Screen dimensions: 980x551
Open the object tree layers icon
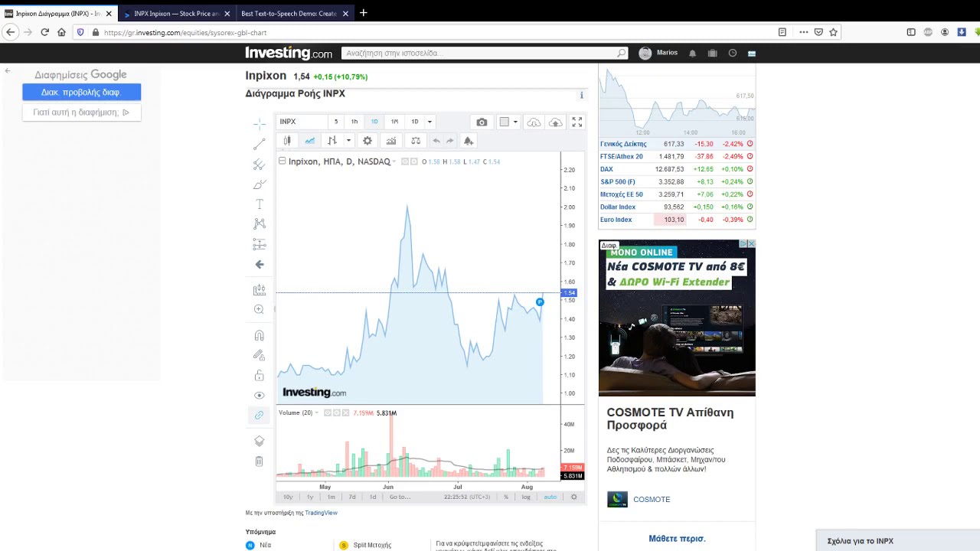click(x=260, y=442)
